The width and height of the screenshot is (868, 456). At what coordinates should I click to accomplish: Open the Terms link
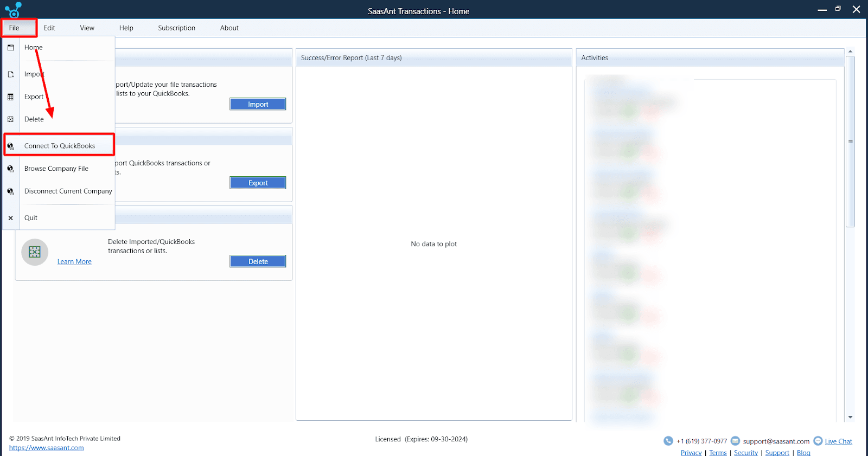pos(718,453)
